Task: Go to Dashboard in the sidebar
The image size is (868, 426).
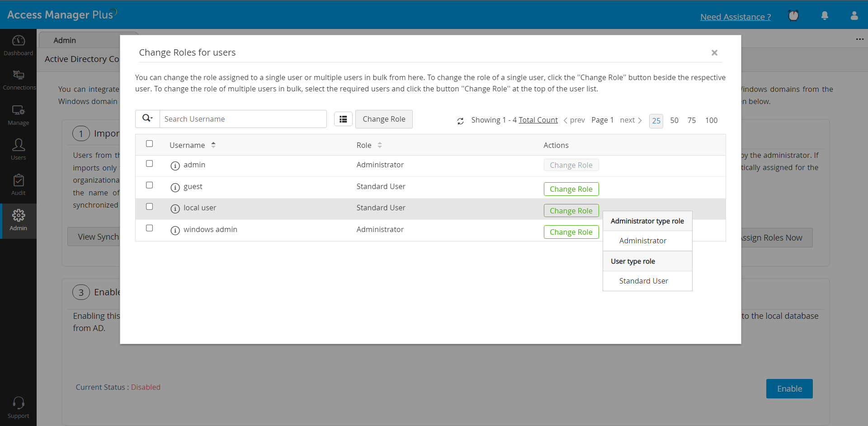Action: pyautogui.click(x=18, y=46)
